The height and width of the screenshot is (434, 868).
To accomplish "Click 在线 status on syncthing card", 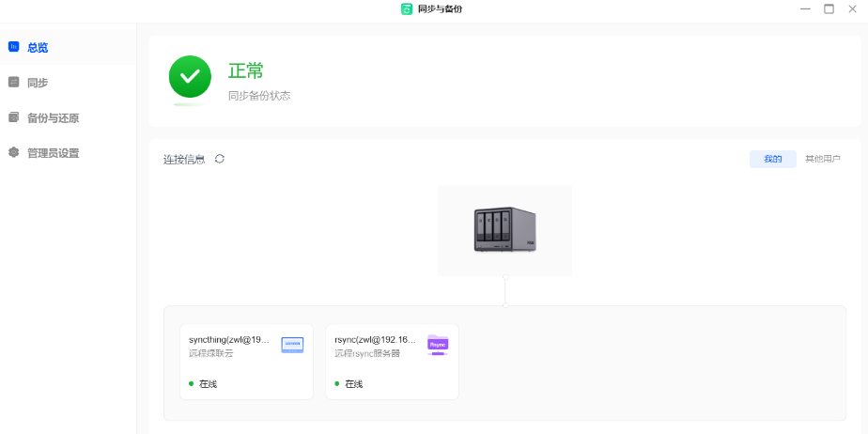I will coord(208,384).
